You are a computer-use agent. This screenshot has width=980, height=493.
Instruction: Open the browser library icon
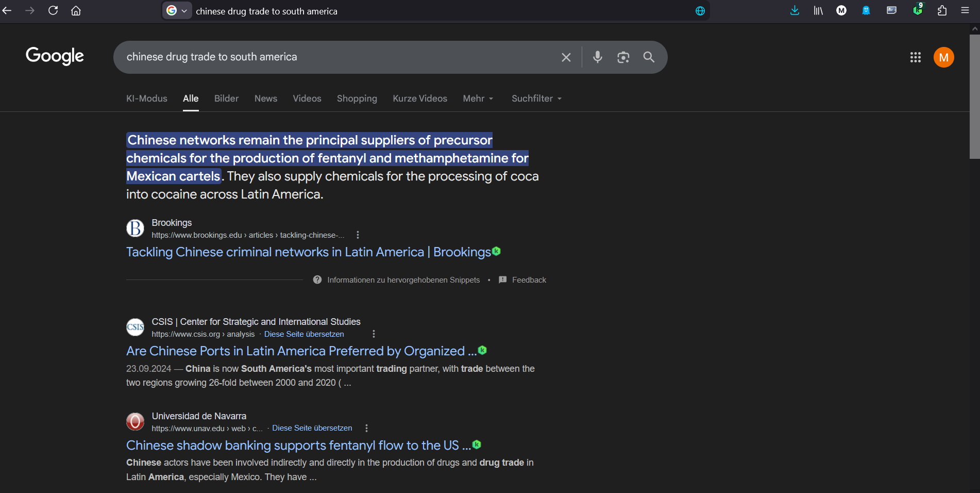[818, 11]
